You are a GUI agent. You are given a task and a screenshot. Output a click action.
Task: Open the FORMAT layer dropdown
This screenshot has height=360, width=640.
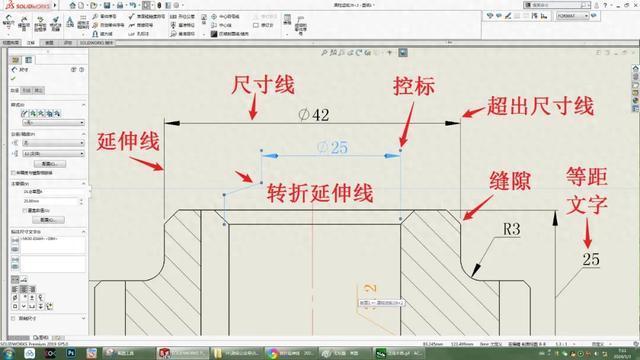click(573, 16)
